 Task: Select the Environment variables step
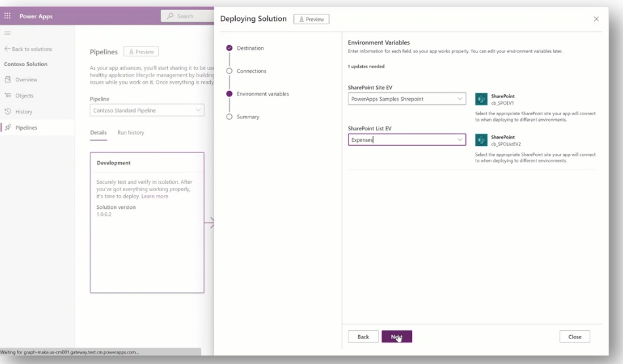(x=257, y=94)
